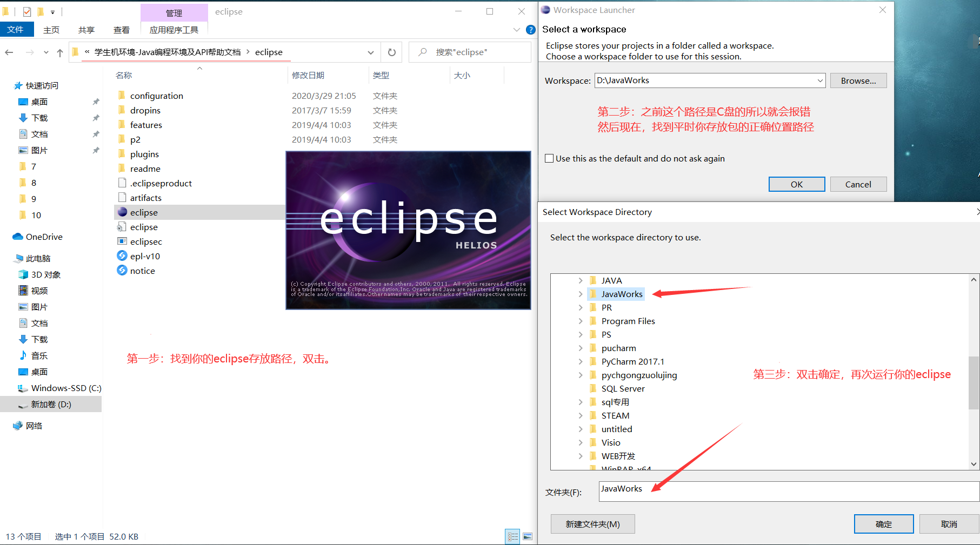
Task: Click the Browse... button
Action: click(x=858, y=80)
